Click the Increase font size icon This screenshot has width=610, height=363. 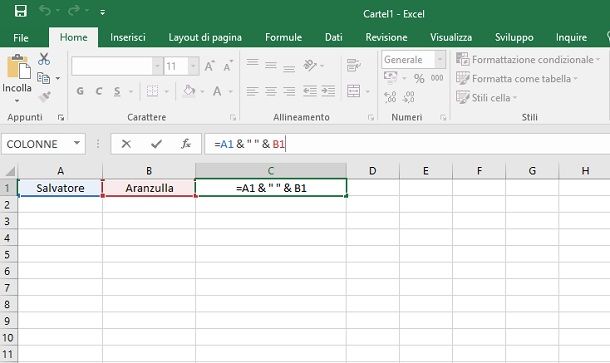tap(209, 66)
